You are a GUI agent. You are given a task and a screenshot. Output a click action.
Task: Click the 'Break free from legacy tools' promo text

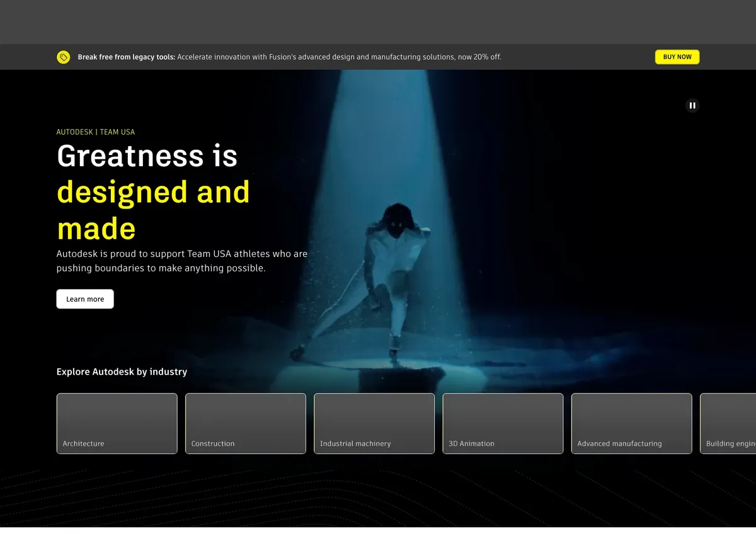(126, 57)
